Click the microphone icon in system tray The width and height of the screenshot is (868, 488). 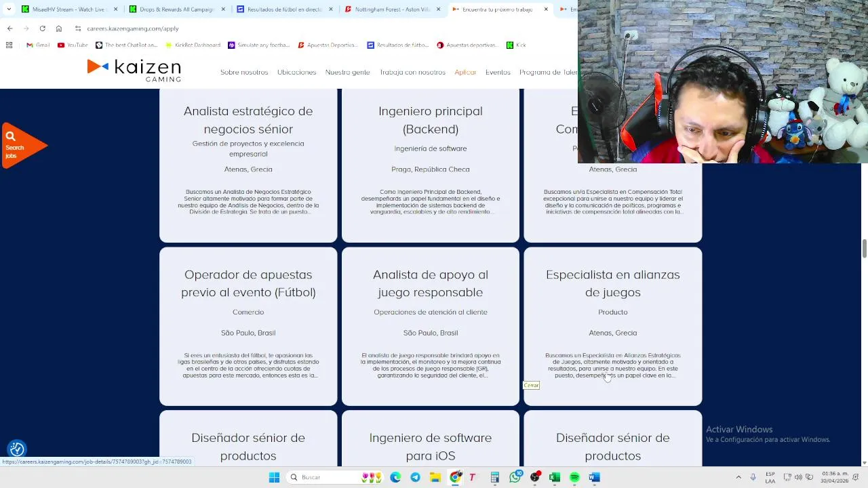[753, 477]
